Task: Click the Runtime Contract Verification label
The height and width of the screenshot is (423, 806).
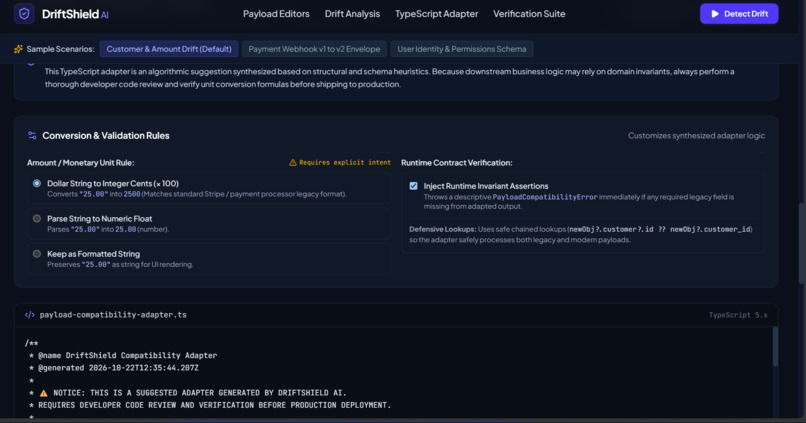Action: [456, 162]
